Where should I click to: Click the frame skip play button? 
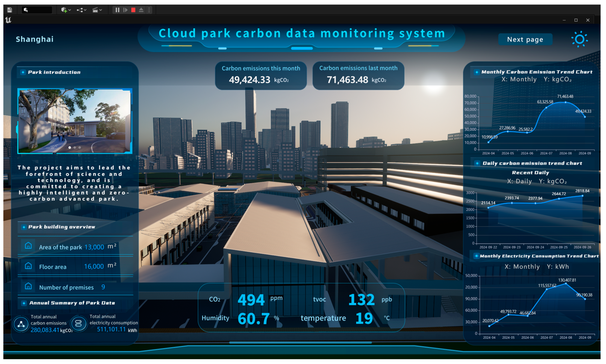coord(125,10)
